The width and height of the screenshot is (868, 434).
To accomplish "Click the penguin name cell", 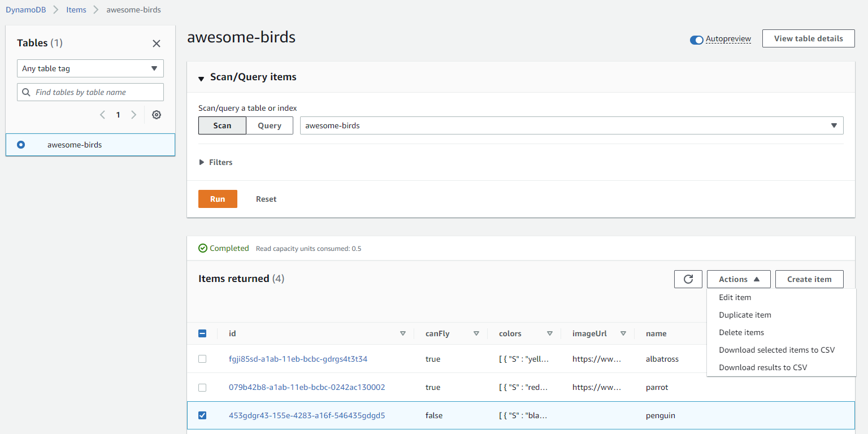I will point(661,415).
